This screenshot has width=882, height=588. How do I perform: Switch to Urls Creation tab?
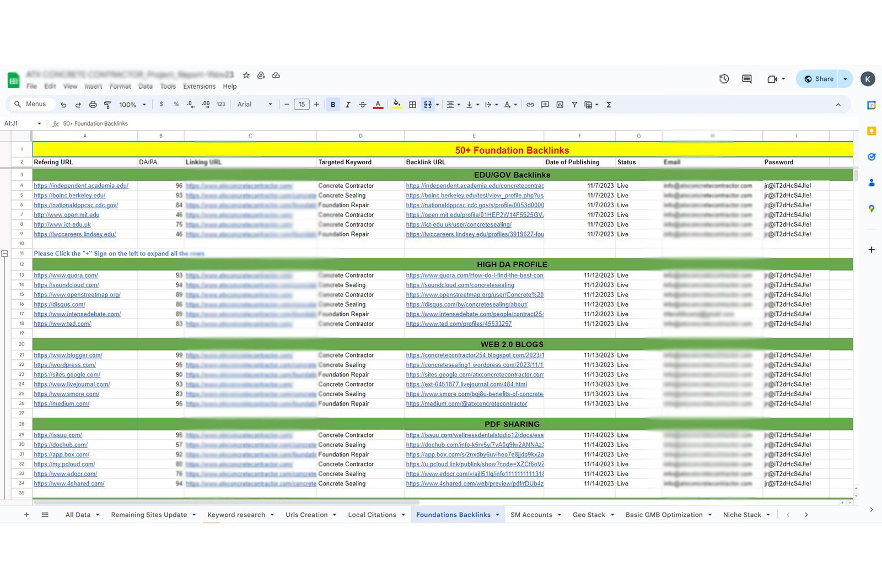[x=306, y=515]
